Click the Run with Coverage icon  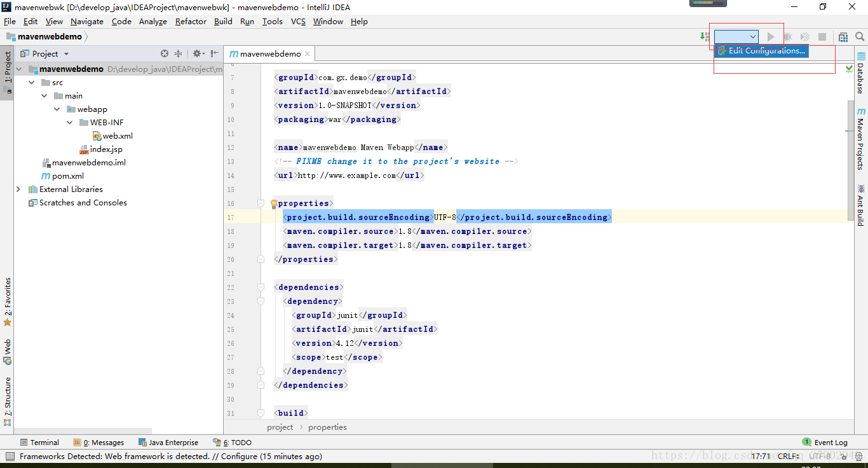tap(805, 37)
